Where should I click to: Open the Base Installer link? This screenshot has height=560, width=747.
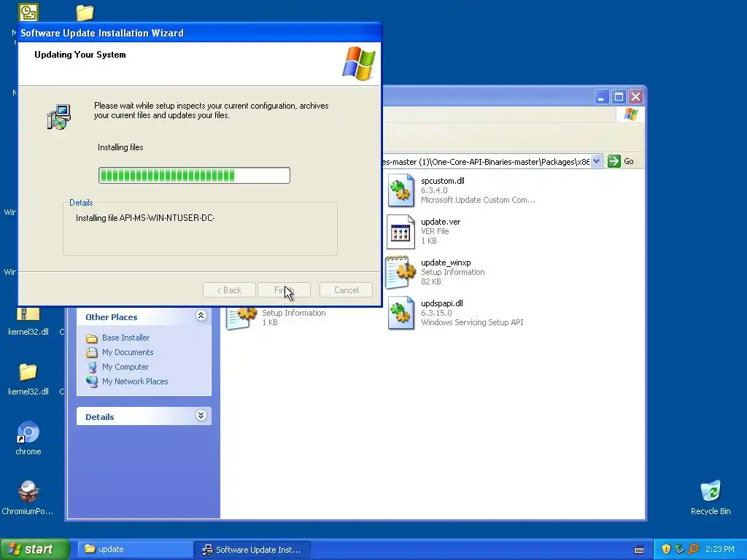point(125,338)
